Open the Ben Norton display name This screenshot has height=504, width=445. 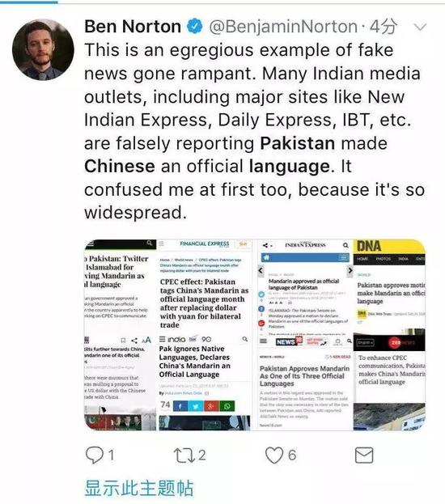[x=133, y=27]
